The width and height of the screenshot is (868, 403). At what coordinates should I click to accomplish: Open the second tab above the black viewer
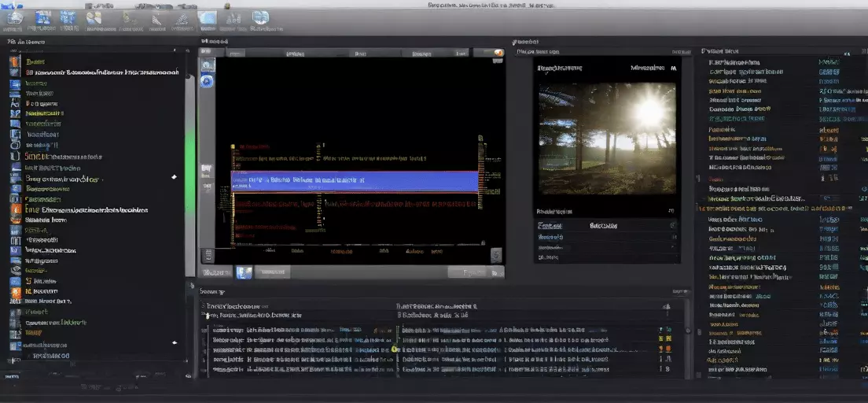click(295, 54)
